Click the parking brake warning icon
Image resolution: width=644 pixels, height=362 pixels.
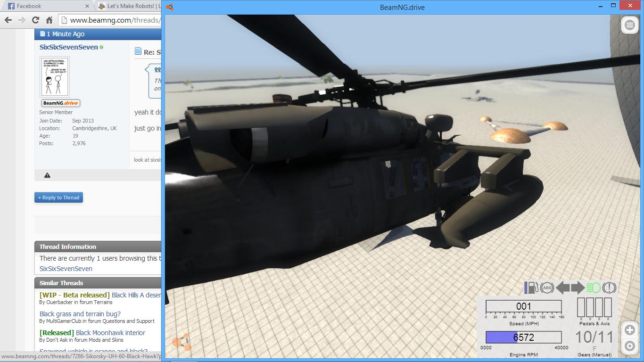point(609,288)
